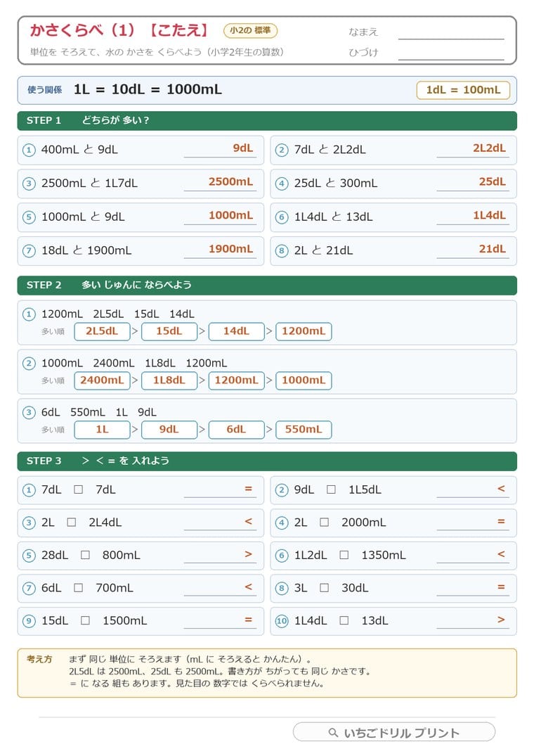Click circled 4 icon beside 25dL と 300mL

pyautogui.click(x=282, y=184)
